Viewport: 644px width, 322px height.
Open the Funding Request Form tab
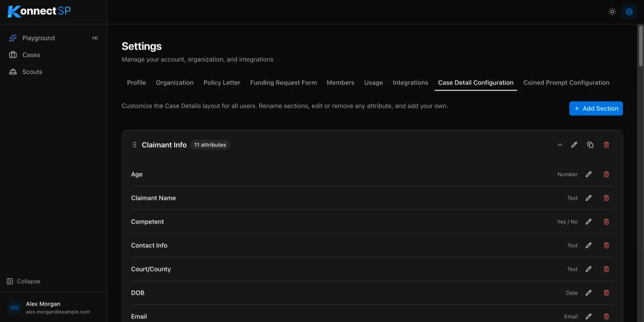[284, 83]
